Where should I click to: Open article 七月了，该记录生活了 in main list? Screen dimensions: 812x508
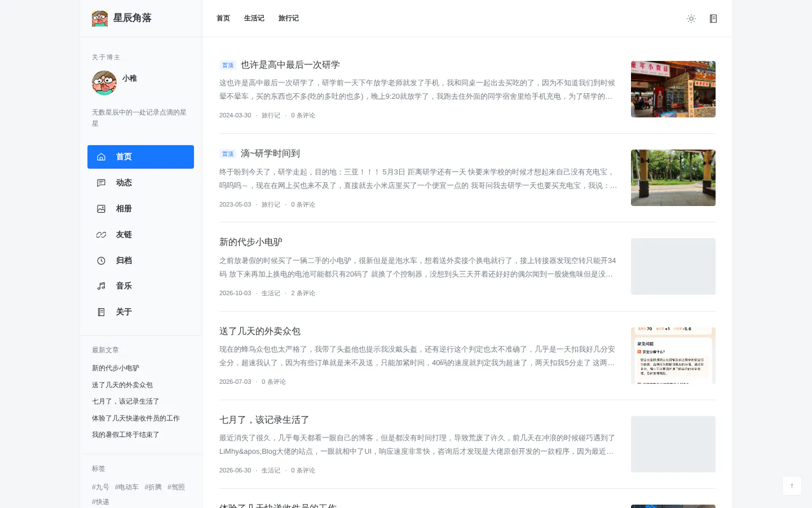[264, 420]
